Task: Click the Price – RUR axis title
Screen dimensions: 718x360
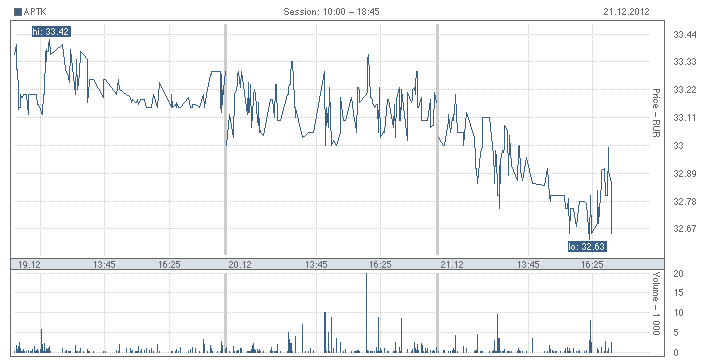Action: point(656,113)
